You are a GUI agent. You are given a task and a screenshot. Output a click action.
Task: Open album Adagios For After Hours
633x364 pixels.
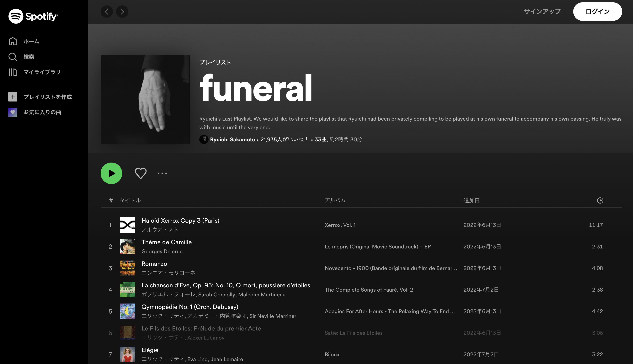[390, 311]
